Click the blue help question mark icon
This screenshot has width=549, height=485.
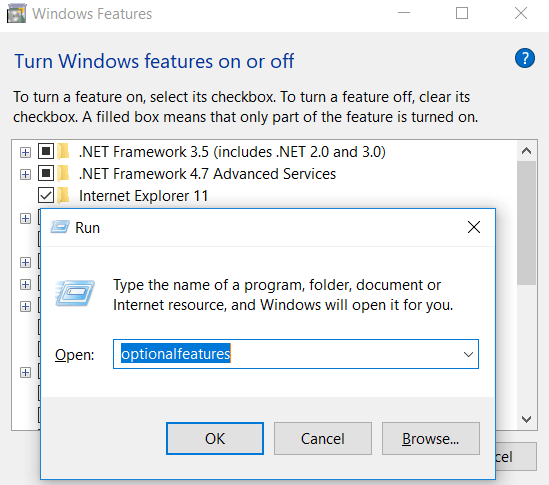tap(524, 58)
